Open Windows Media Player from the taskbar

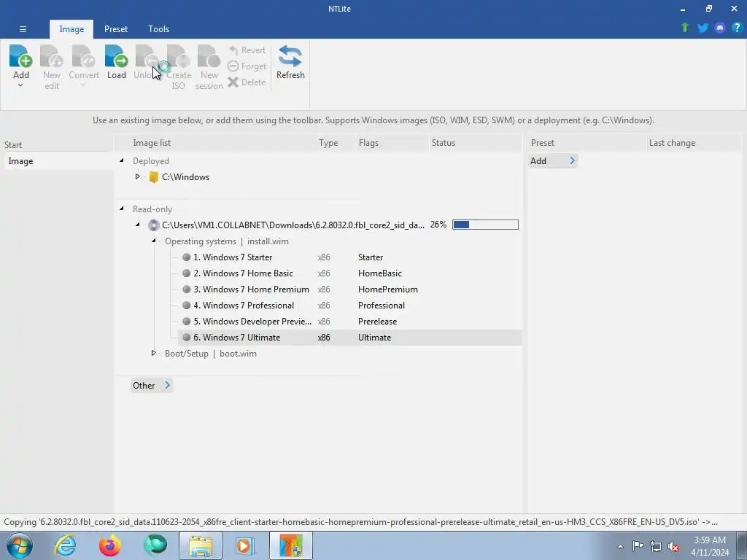pos(246,545)
